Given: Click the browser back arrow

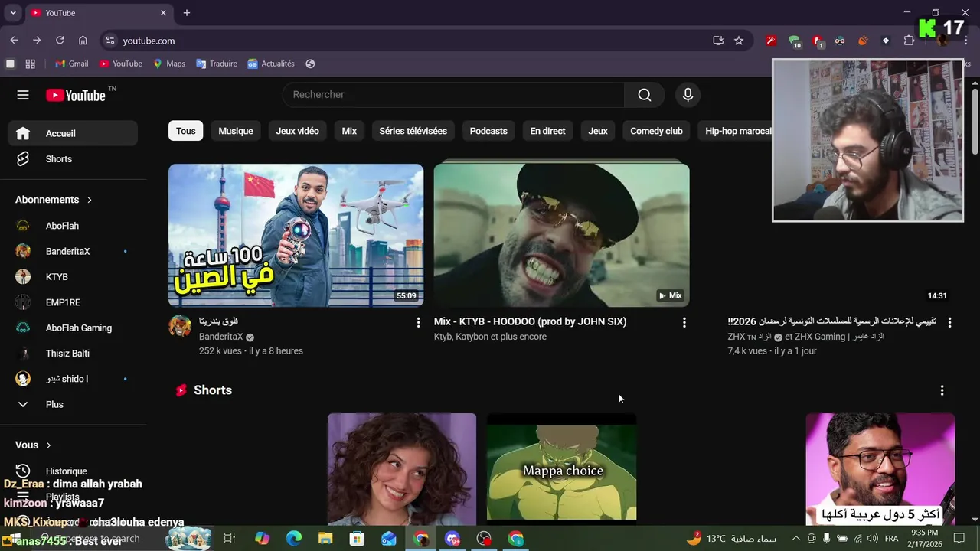Looking at the screenshot, I should click(x=14, y=41).
